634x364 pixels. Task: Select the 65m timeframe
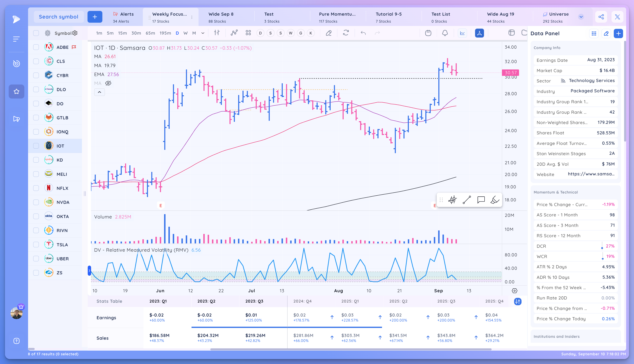[x=150, y=33]
